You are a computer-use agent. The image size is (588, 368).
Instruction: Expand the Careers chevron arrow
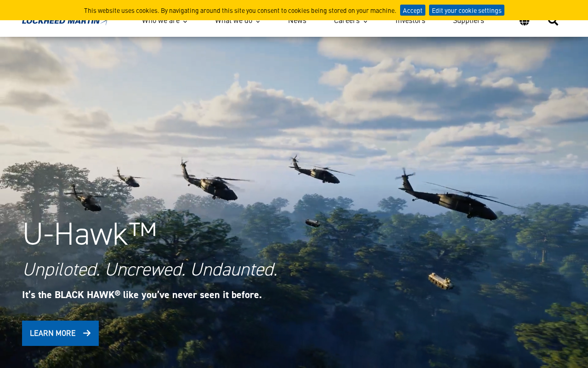pos(365,22)
